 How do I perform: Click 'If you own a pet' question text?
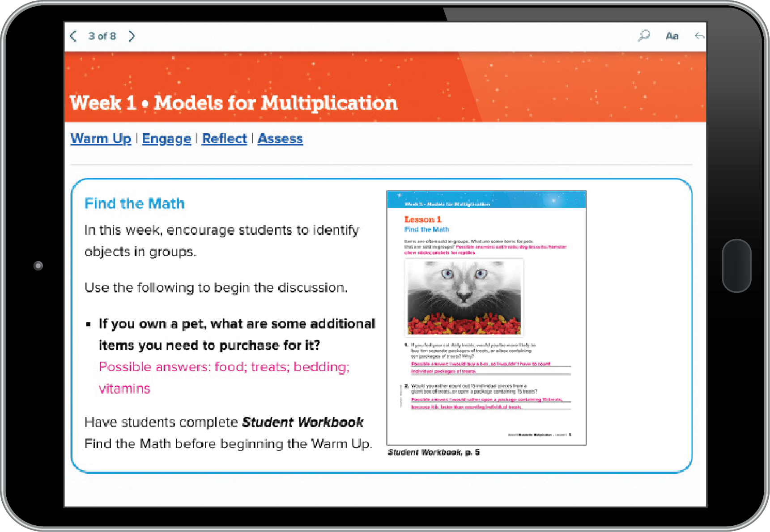pyautogui.click(x=237, y=334)
